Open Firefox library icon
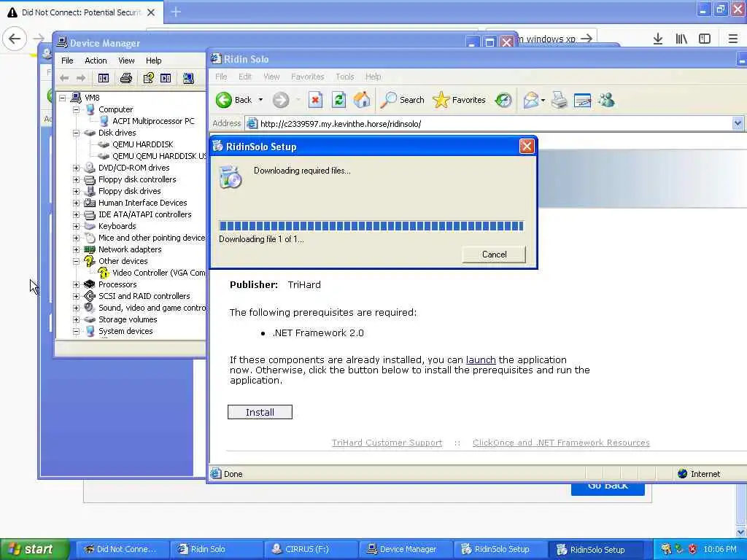Image resolution: width=747 pixels, height=560 pixels. (681, 39)
